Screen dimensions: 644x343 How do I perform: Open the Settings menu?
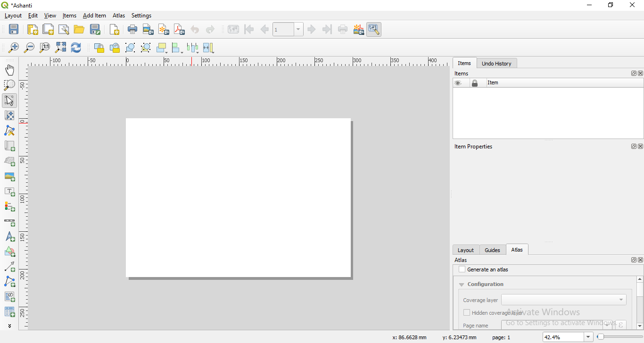(141, 16)
